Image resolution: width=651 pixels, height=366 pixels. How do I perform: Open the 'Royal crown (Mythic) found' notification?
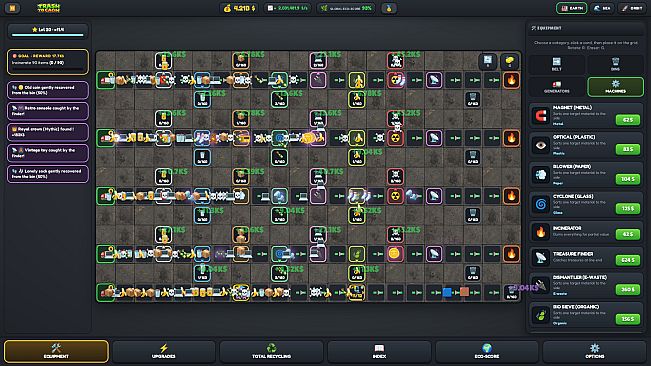pos(48,132)
